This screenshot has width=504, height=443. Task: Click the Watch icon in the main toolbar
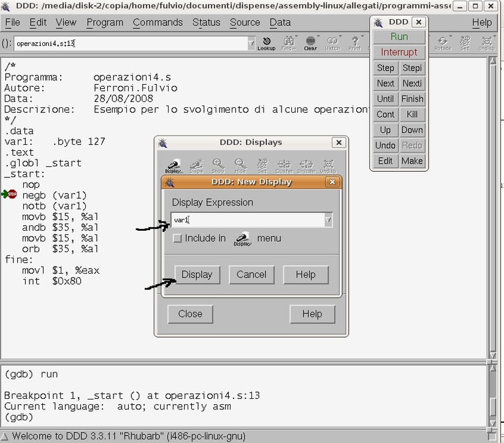point(332,44)
